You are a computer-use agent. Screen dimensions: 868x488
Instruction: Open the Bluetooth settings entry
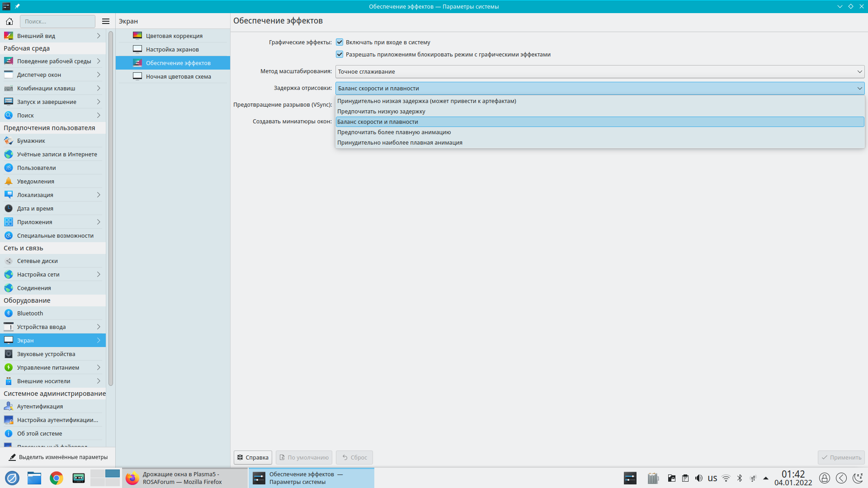coord(30,313)
